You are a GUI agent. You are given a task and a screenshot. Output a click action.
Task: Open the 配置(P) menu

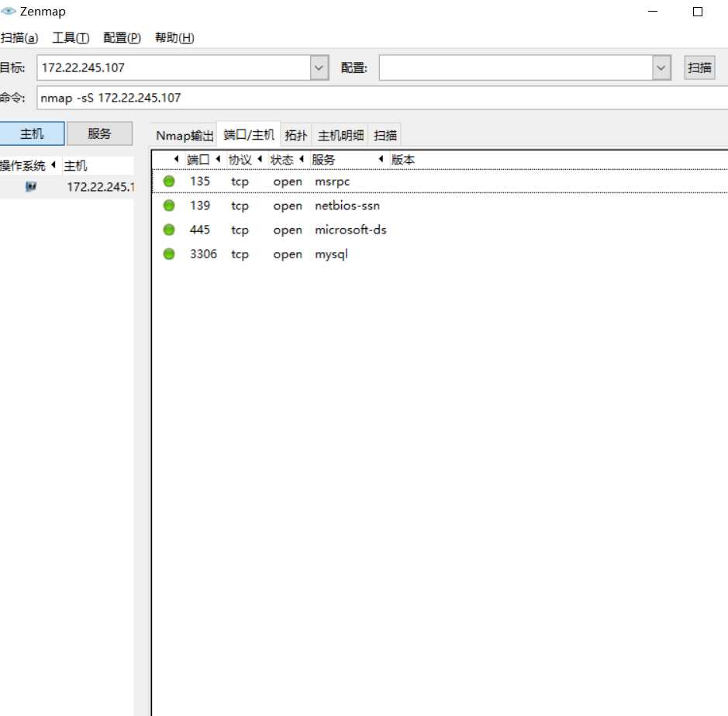(x=122, y=38)
